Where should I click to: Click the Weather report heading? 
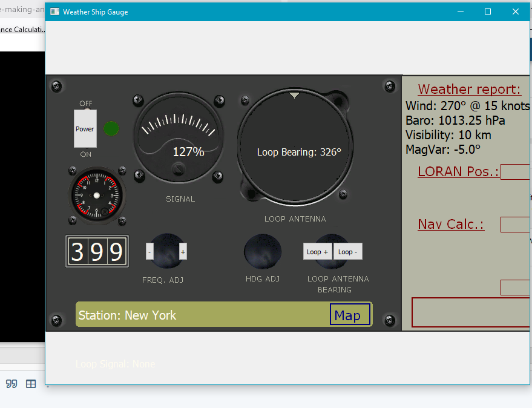pos(469,89)
